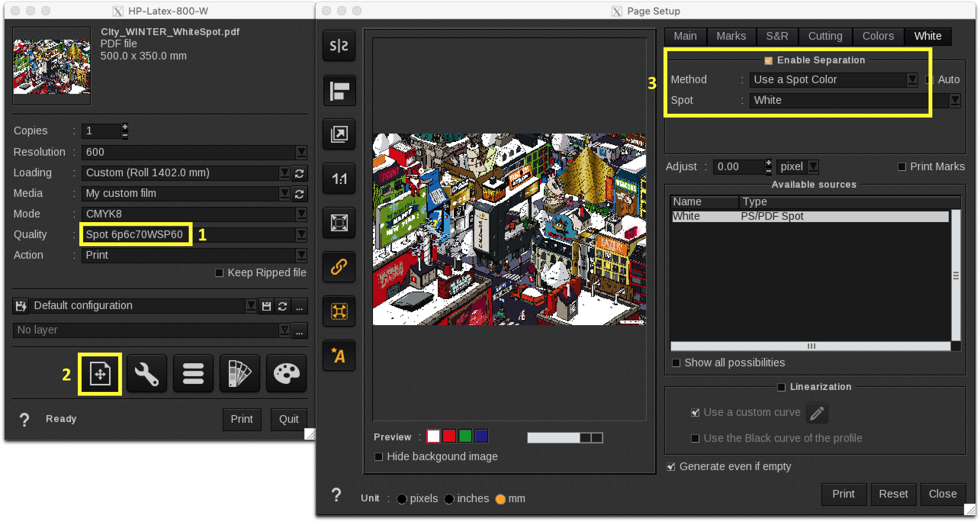Select the chain link tool
Viewport: 980px width, 522px height.
click(x=339, y=267)
